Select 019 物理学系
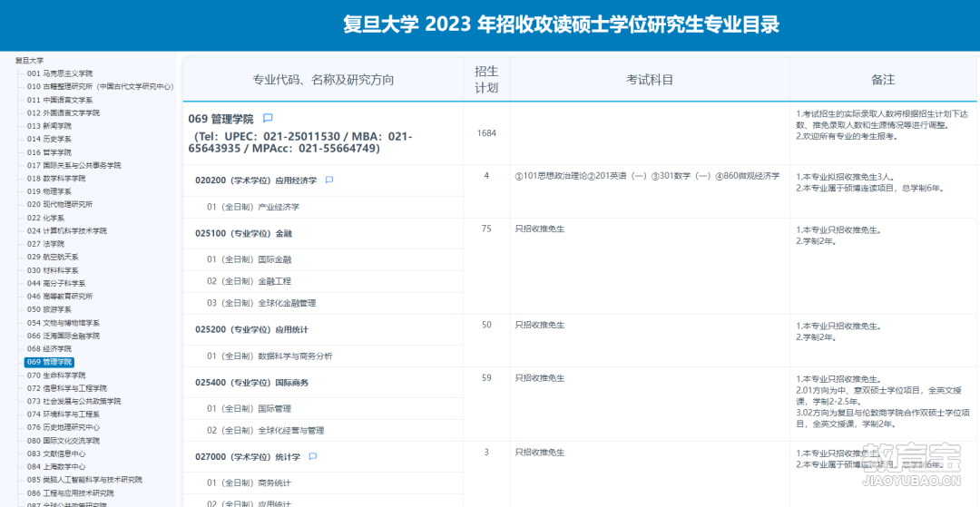Image resolution: width=980 pixels, height=507 pixels. [49, 191]
